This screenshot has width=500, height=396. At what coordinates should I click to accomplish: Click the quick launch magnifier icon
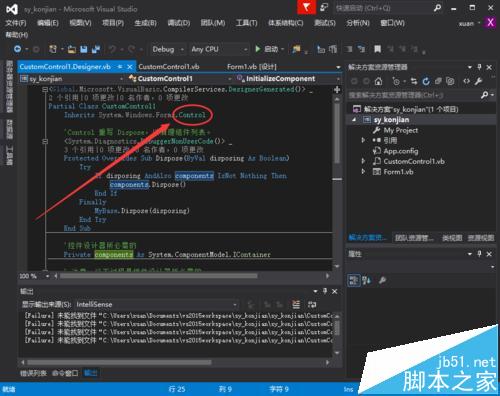coord(437,8)
